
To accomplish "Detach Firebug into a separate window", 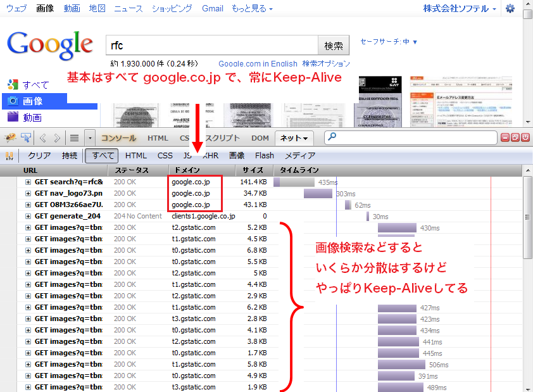I will (515, 137).
